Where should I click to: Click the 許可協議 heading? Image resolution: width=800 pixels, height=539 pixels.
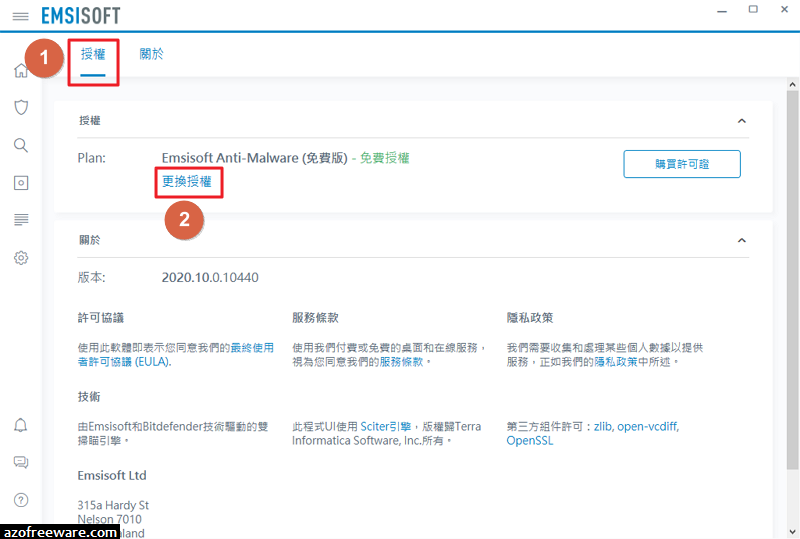coord(101,318)
